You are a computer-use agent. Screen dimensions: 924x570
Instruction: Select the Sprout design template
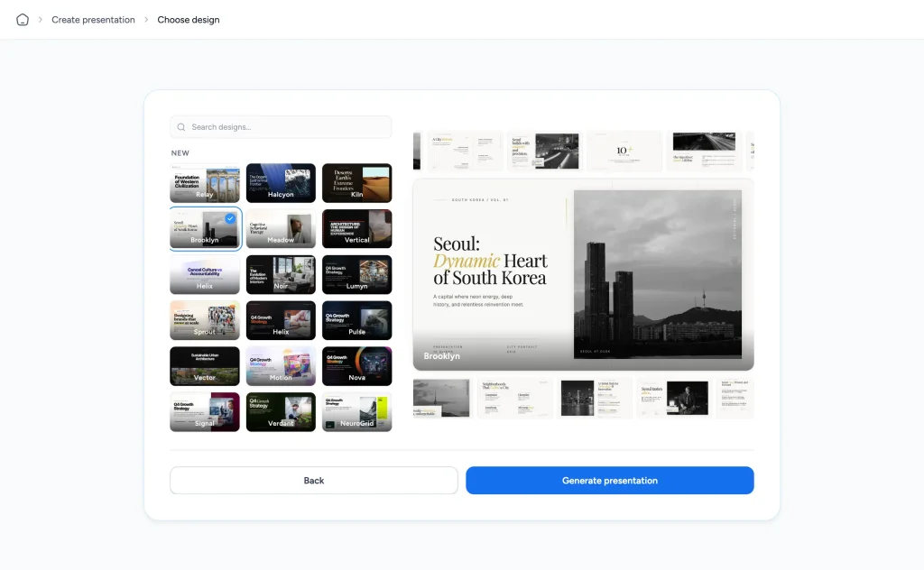pos(205,320)
